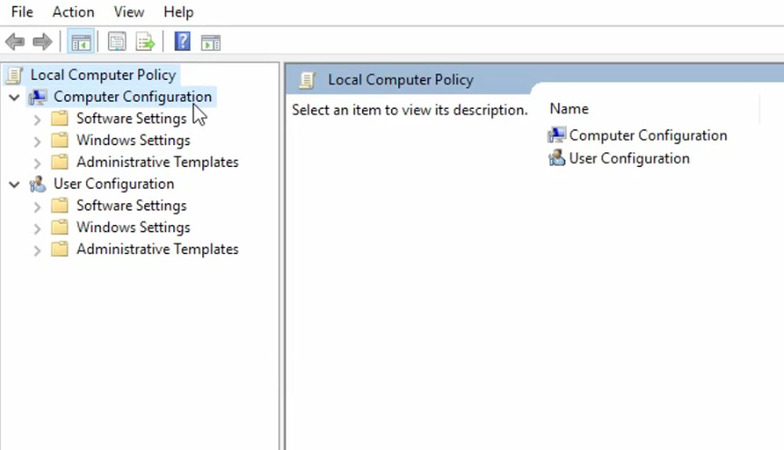Collapse the User Configuration node
This screenshot has width=784, height=450.
[14, 184]
